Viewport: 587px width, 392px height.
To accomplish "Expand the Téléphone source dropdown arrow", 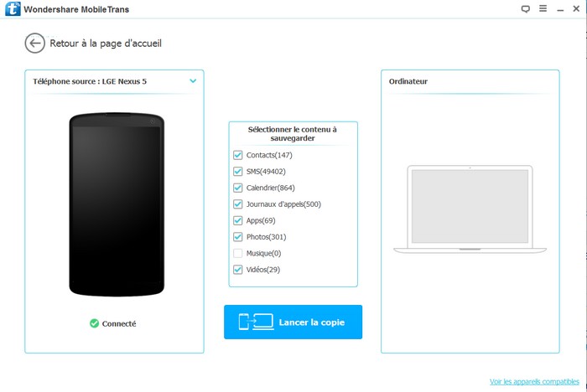I will click(193, 80).
